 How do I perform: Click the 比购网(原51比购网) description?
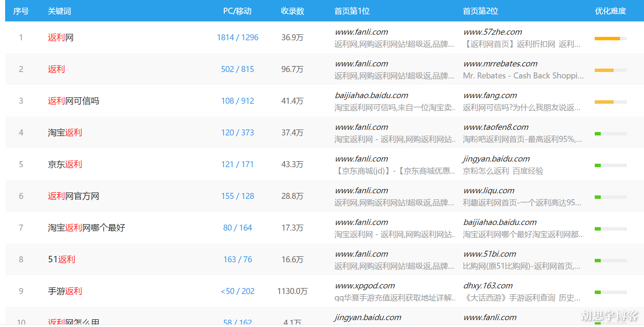tap(522, 266)
